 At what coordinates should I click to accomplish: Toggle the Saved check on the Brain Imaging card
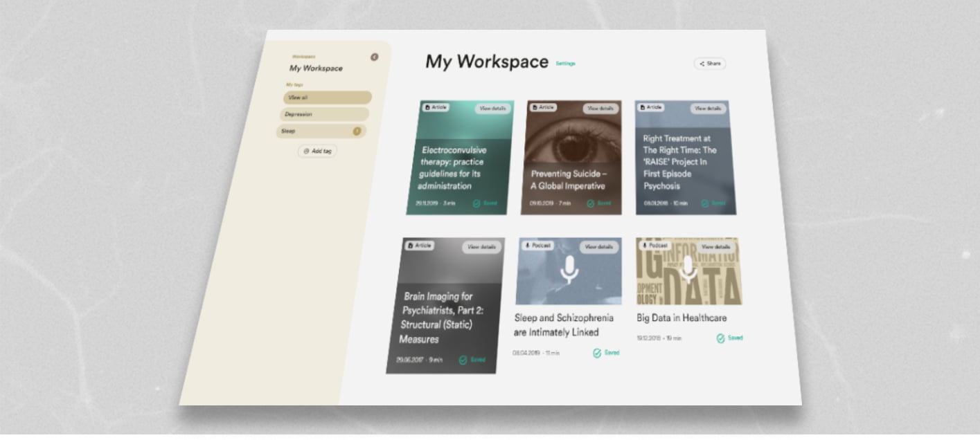(x=472, y=360)
